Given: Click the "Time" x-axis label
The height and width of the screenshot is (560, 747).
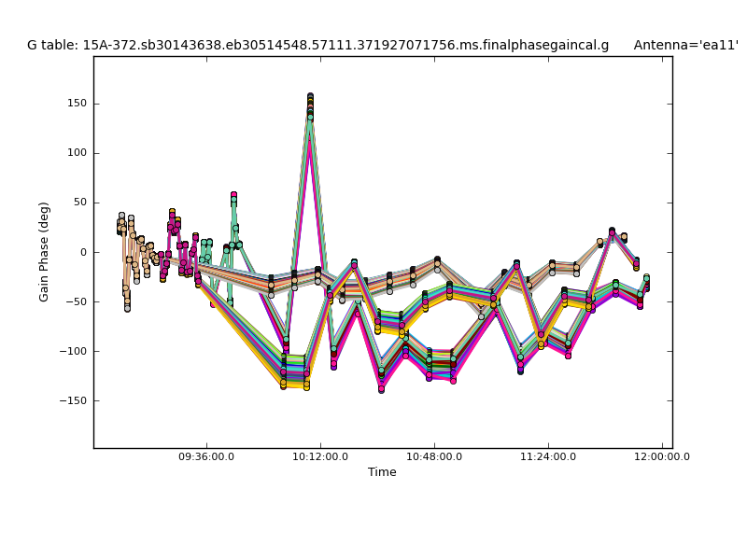Looking at the screenshot, I should pos(382,472).
